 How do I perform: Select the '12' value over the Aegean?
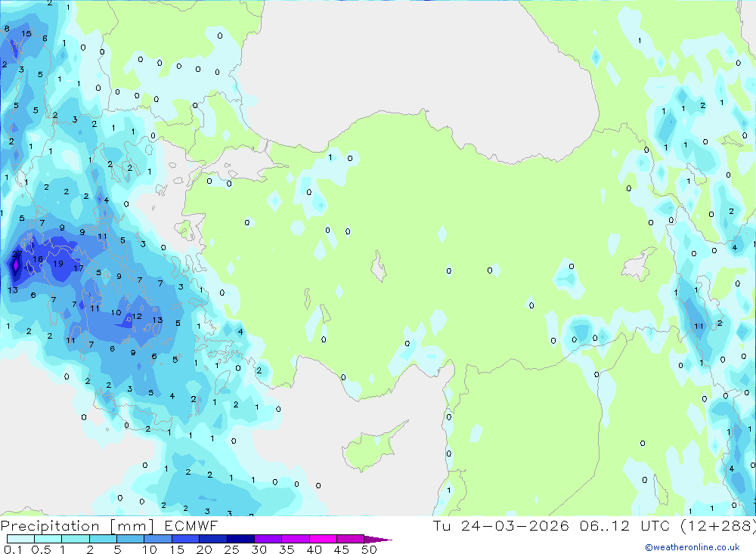(x=136, y=316)
